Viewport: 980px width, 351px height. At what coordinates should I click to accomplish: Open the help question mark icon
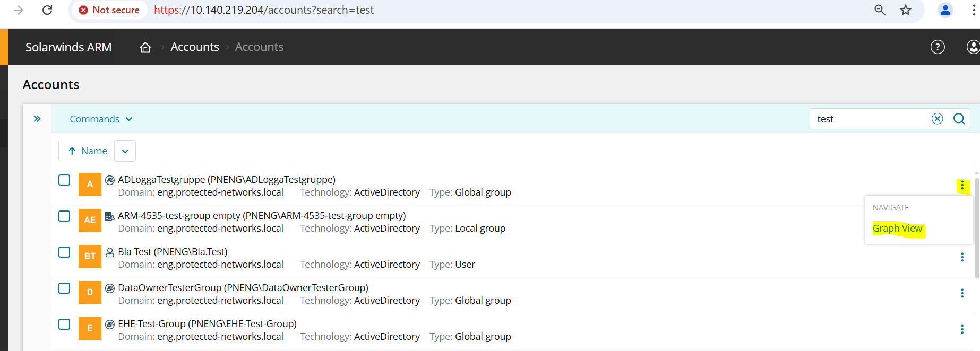(x=938, y=47)
